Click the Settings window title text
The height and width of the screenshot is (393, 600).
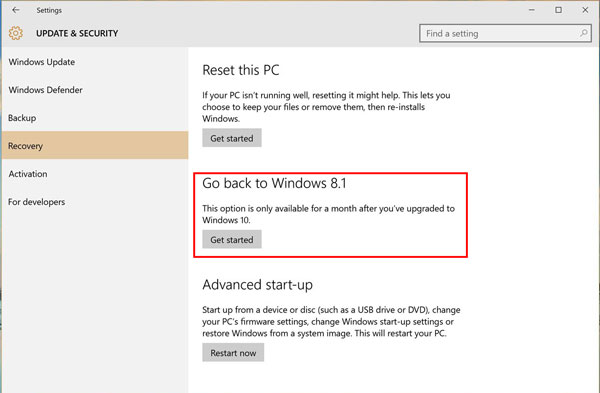49,10
